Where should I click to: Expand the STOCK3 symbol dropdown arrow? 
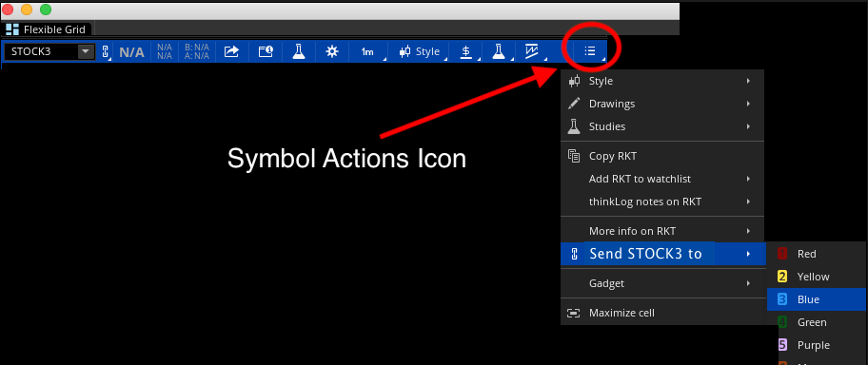pyautogui.click(x=86, y=52)
